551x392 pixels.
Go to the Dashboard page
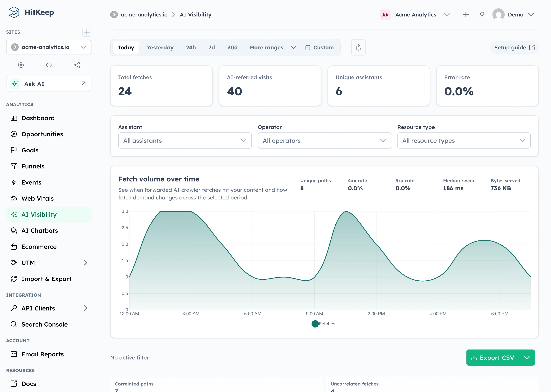coord(49,118)
